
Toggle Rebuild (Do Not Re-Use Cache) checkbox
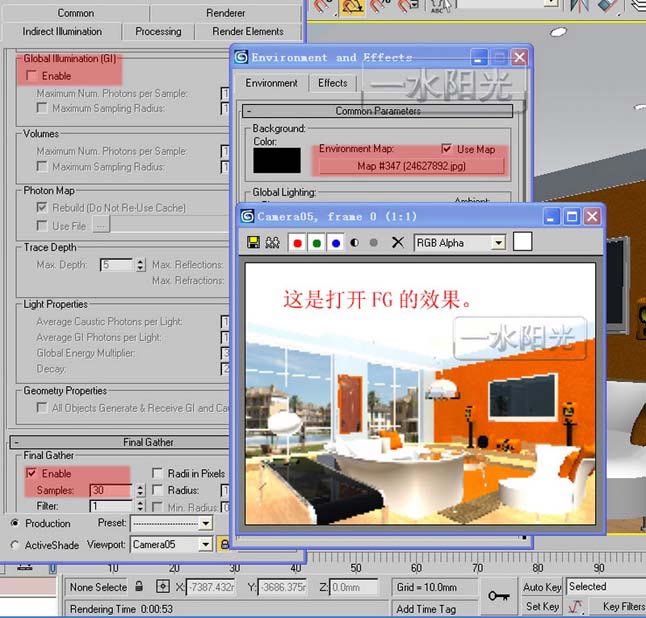pos(42,207)
